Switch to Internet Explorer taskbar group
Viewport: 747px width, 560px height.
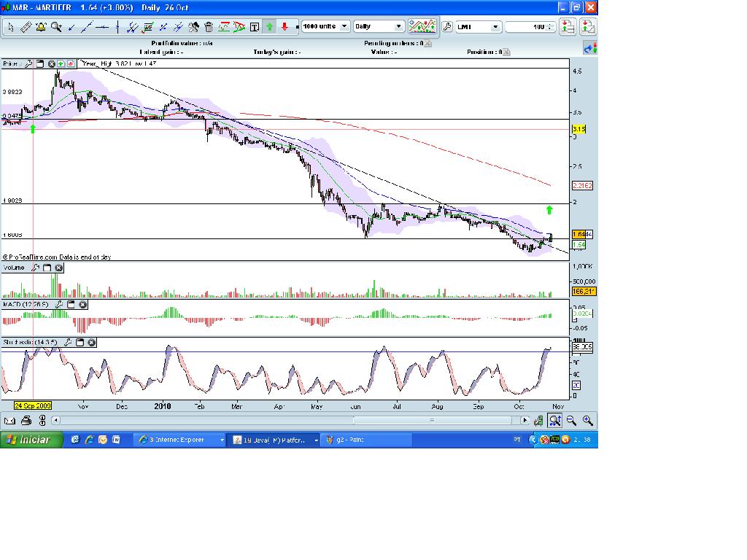181,440
